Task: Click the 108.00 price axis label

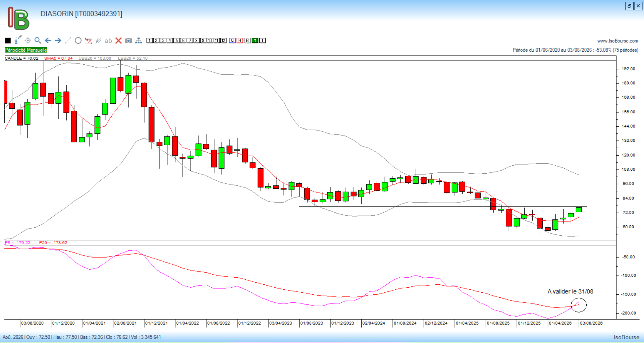Action: pos(628,169)
